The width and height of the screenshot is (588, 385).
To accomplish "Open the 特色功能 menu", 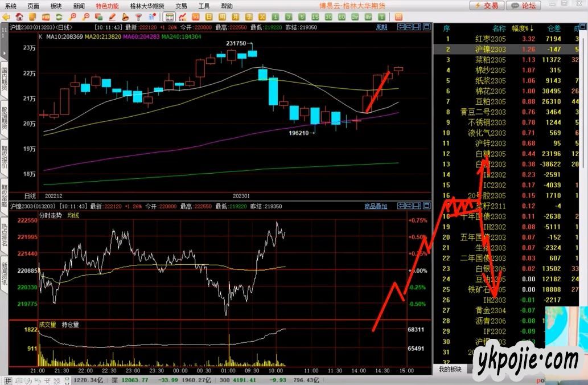I will [107, 6].
